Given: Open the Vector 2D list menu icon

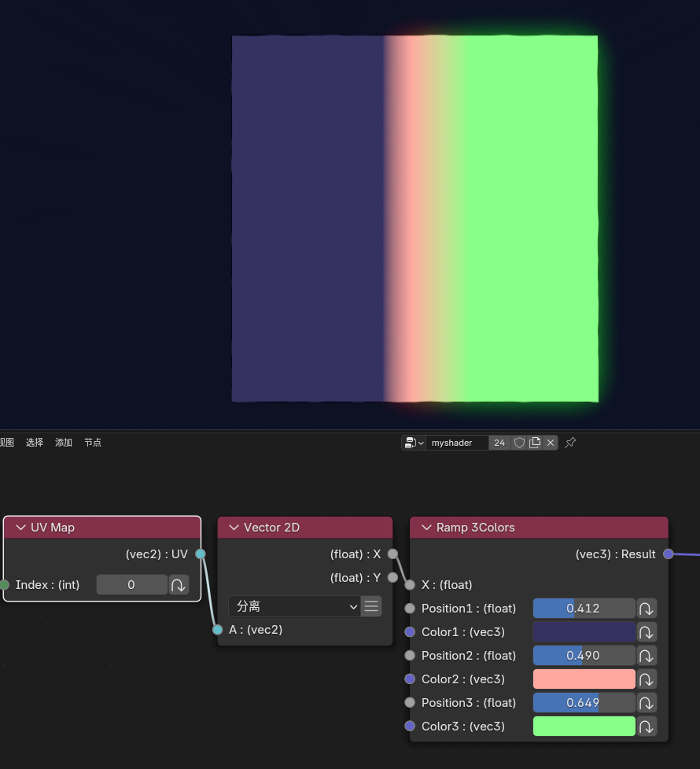Looking at the screenshot, I should point(371,606).
